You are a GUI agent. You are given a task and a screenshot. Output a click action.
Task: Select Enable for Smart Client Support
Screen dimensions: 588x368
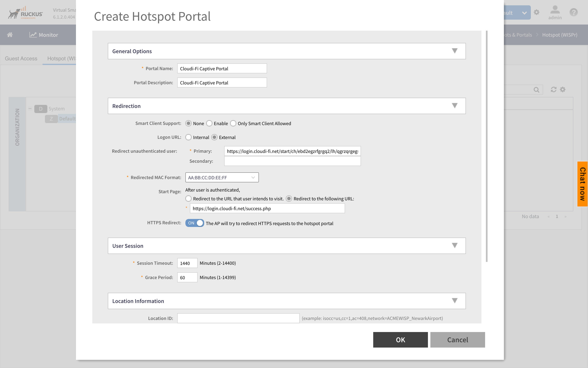(x=209, y=123)
